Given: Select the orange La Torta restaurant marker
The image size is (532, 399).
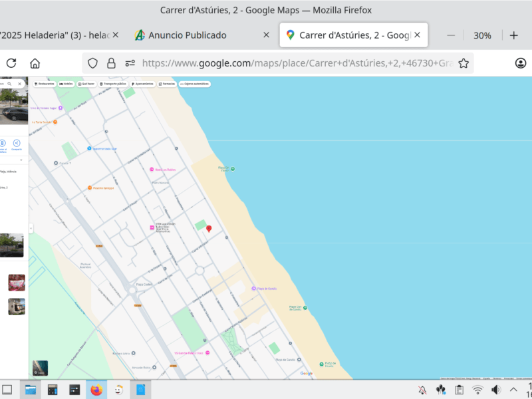Looking at the screenshot, I should click(55, 122).
